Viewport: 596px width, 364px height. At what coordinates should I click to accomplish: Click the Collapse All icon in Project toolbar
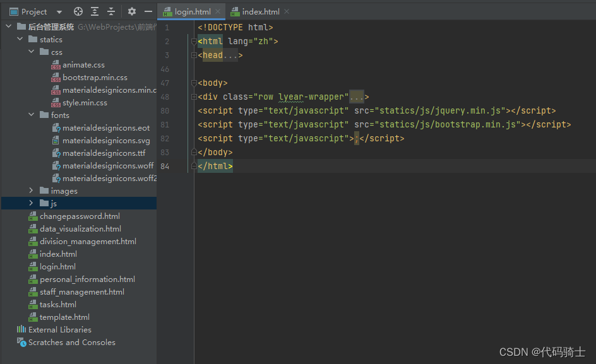tap(111, 12)
